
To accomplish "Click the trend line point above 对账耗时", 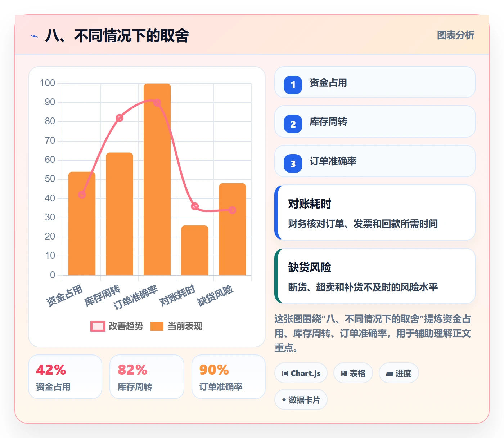I will click(195, 206).
